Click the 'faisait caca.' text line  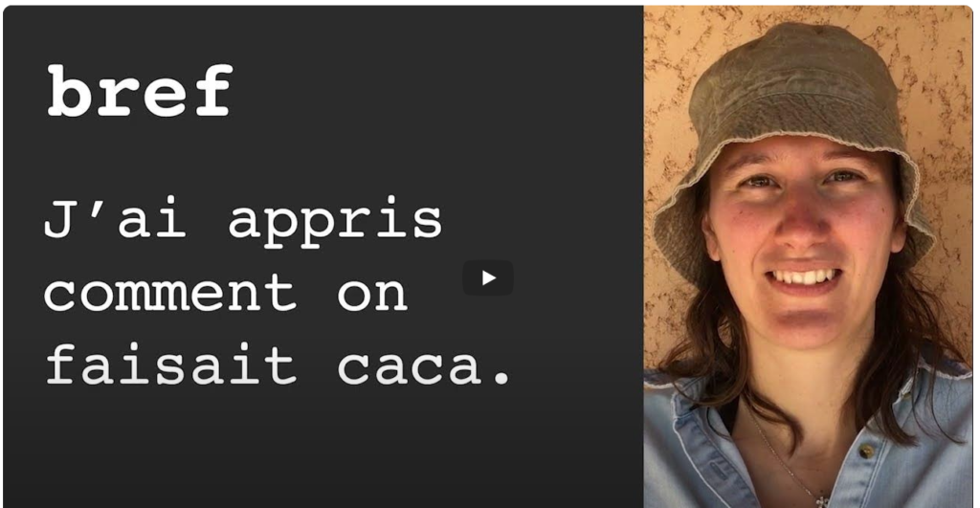(278, 364)
